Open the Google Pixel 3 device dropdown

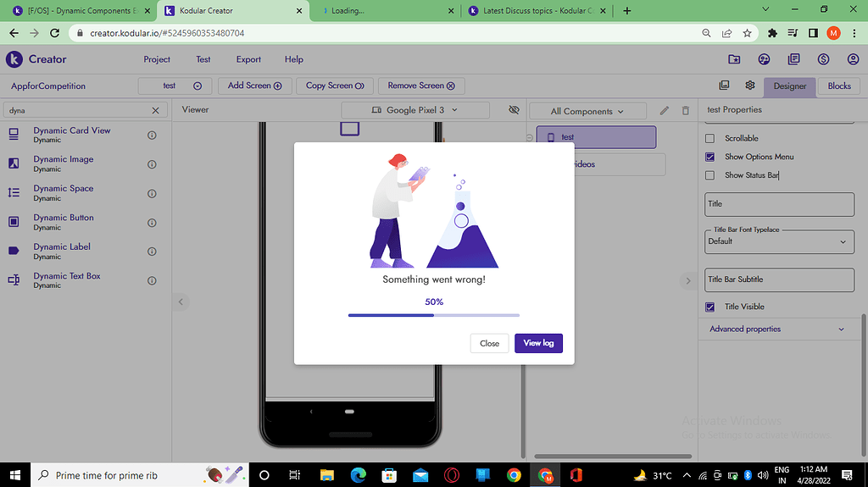click(x=415, y=110)
